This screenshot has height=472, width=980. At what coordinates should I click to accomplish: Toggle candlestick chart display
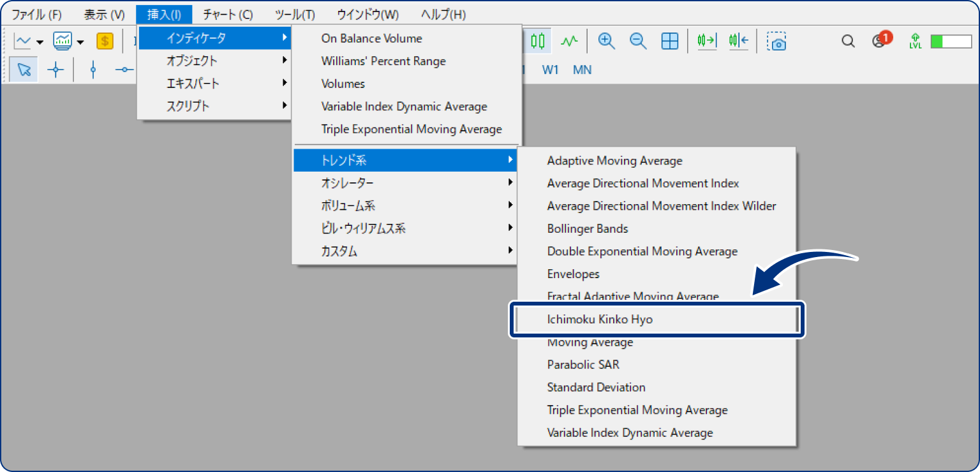pyautogui.click(x=538, y=41)
